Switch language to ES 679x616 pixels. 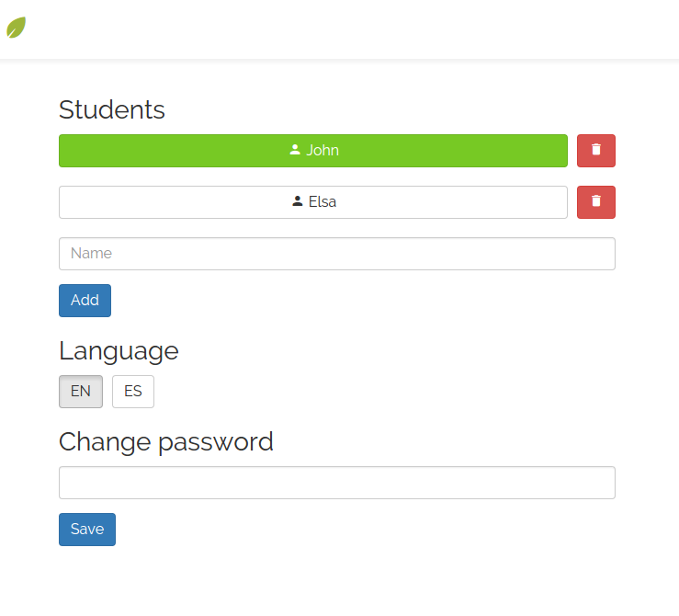pos(133,392)
